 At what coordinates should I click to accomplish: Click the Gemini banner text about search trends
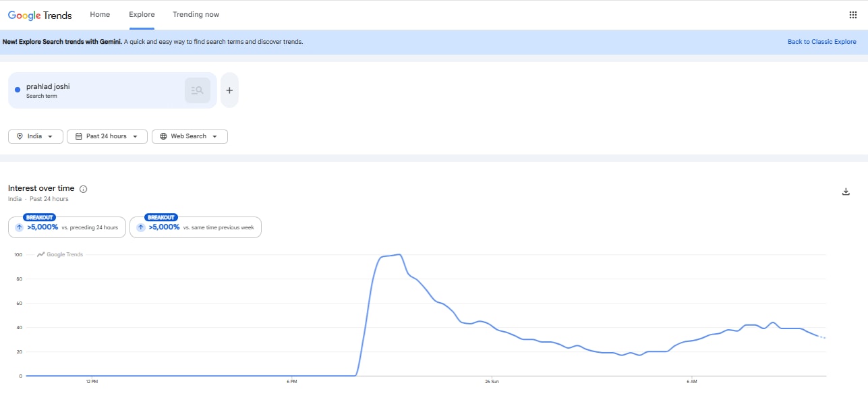pyautogui.click(x=153, y=42)
